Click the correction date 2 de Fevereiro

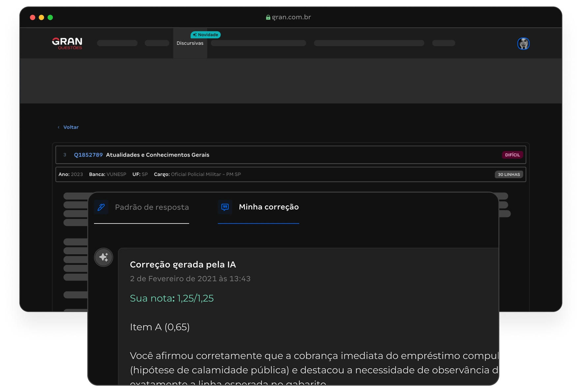pos(190,278)
